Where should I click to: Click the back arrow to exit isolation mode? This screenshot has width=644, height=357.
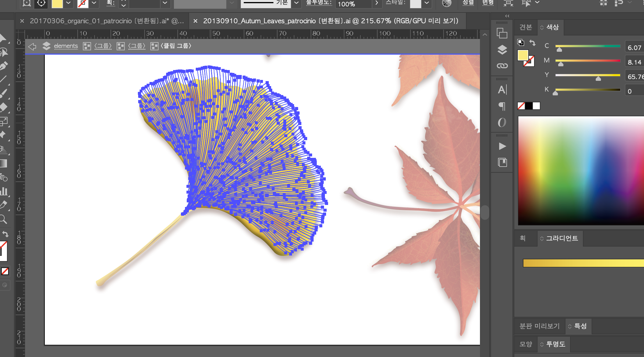click(x=32, y=46)
